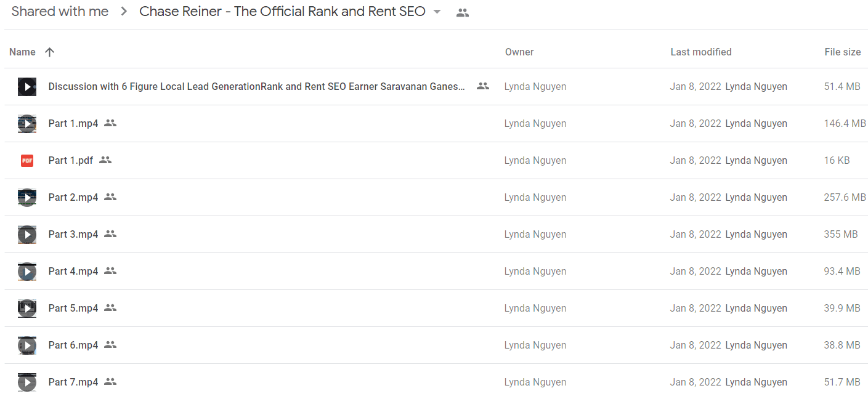The width and height of the screenshot is (868, 396).
Task: Select the Part 3.mp4 file name
Action: click(x=73, y=234)
